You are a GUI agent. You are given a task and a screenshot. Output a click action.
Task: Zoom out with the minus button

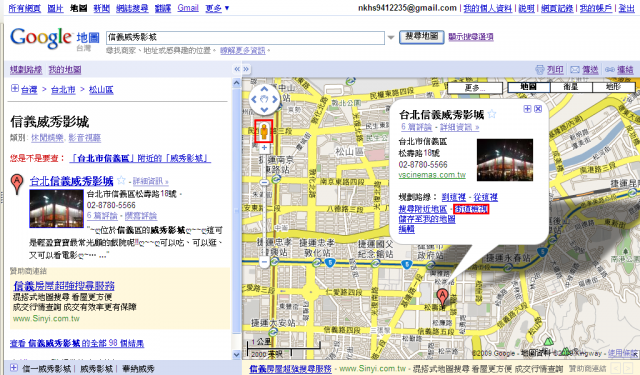coord(264,262)
